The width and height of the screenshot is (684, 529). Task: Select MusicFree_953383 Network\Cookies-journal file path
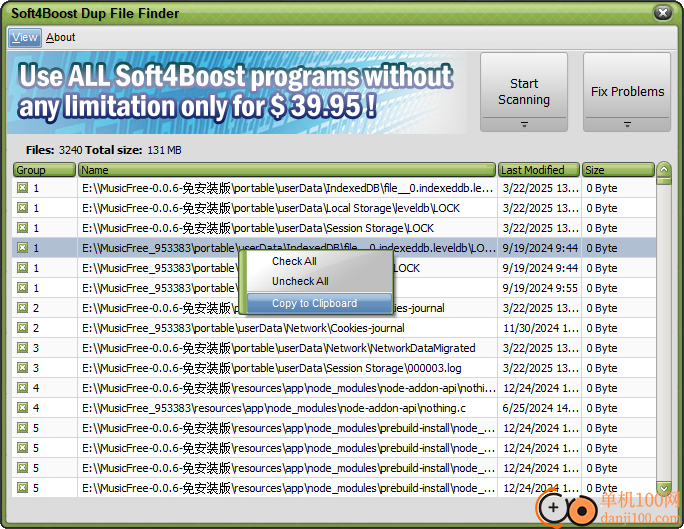(x=243, y=328)
